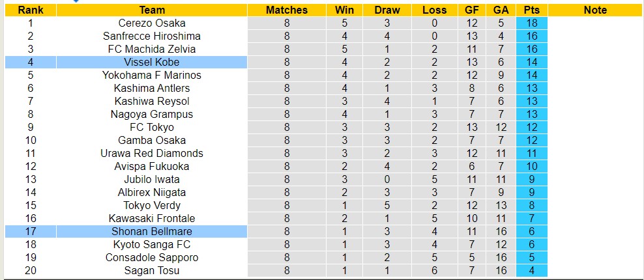Open Yokohama F Marinos team entry
This screenshot has height=280, width=644.
coord(152,75)
